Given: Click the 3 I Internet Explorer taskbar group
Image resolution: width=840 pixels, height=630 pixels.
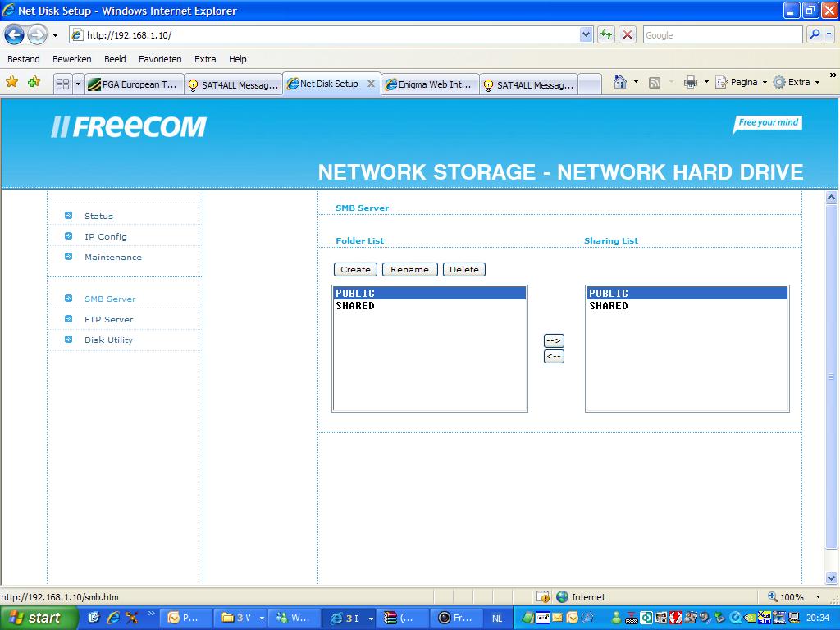Looking at the screenshot, I should (347, 619).
